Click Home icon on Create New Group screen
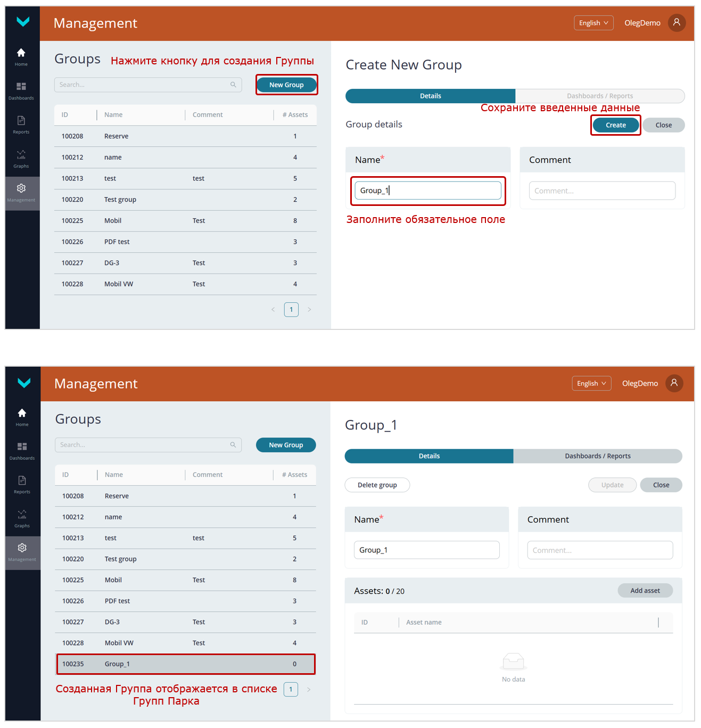This screenshot has width=701, height=728. (x=21, y=53)
